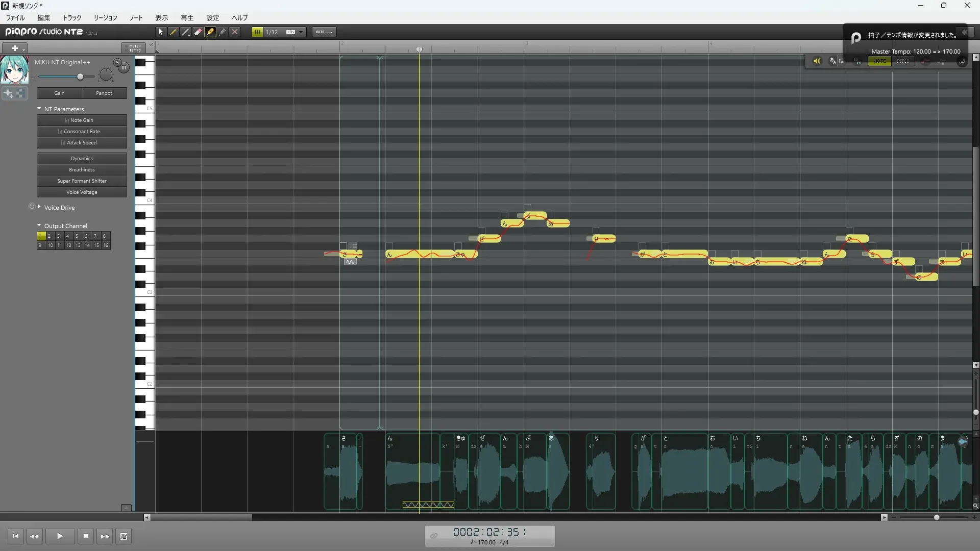The width and height of the screenshot is (980, 551).
Task: Open the 1/32 quantize dropdown
Action: tap(301, 32)
